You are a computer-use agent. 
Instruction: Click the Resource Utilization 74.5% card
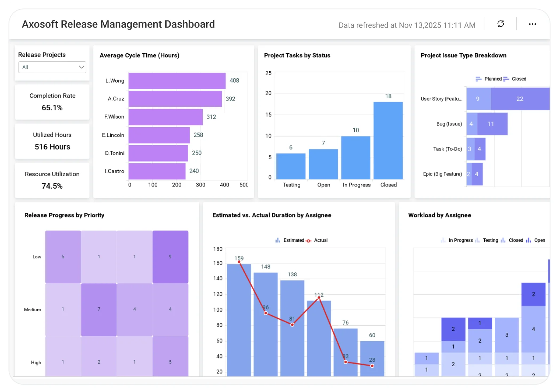coord(52,180)
